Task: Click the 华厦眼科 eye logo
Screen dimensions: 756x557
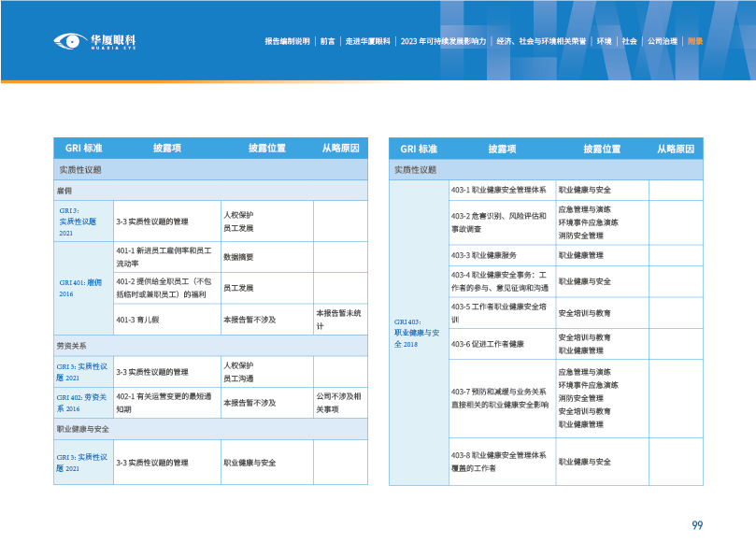Action: coord(95,40)
